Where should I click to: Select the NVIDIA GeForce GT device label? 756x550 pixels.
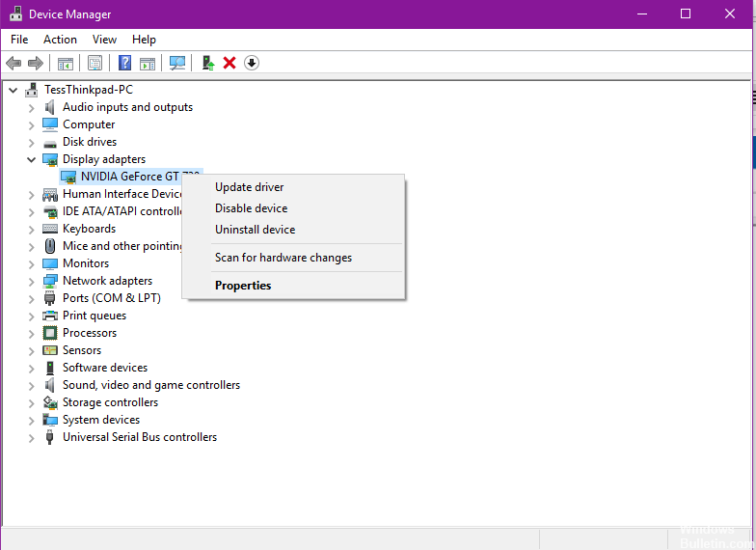(130, 177)
